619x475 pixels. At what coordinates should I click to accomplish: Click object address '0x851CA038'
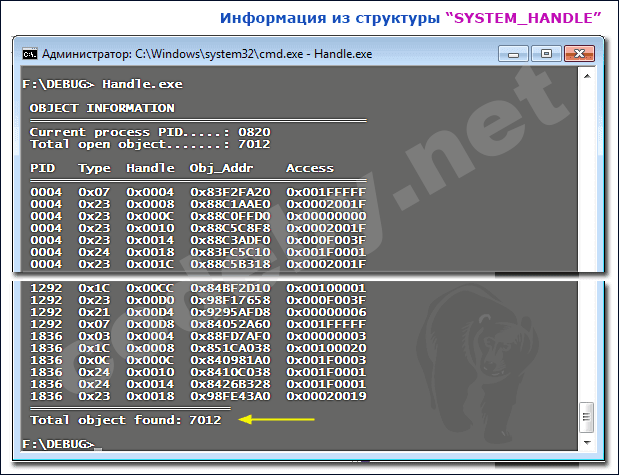231,348
